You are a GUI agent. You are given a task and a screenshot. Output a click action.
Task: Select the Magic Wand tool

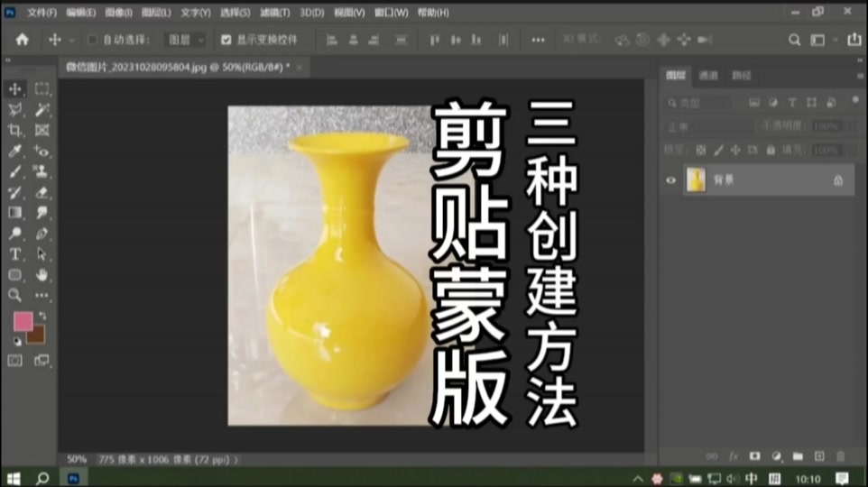(x=42, y=110)
